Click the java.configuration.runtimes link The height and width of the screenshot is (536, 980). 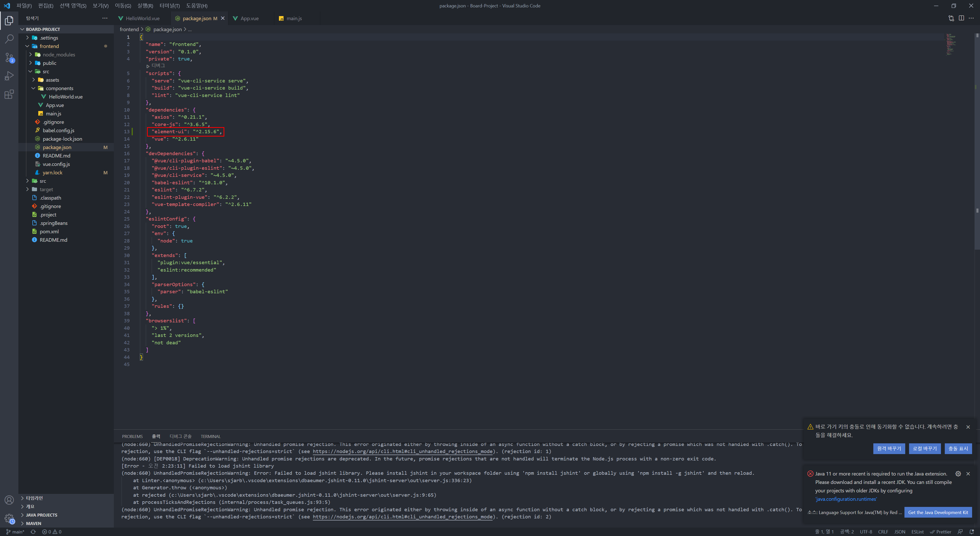pyautogui.click(x=846, y=499)
